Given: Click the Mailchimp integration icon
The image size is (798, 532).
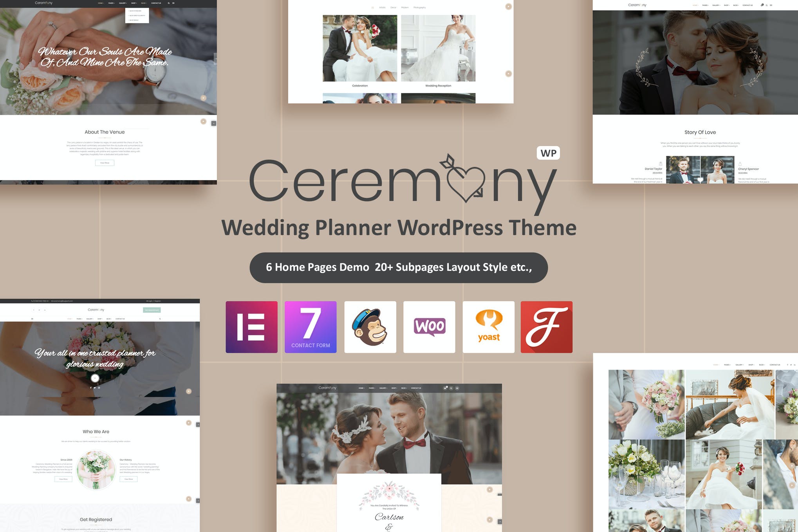Looking at the screenshot, I should 370,326.
